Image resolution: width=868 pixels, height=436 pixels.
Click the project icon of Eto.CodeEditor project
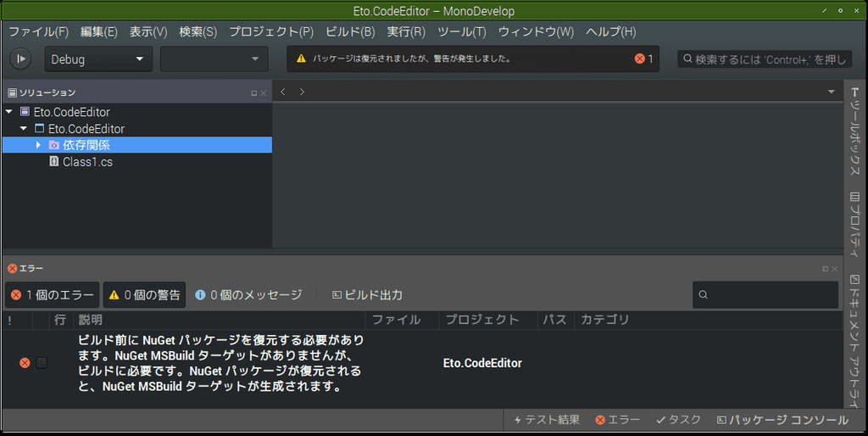point(39,128)
